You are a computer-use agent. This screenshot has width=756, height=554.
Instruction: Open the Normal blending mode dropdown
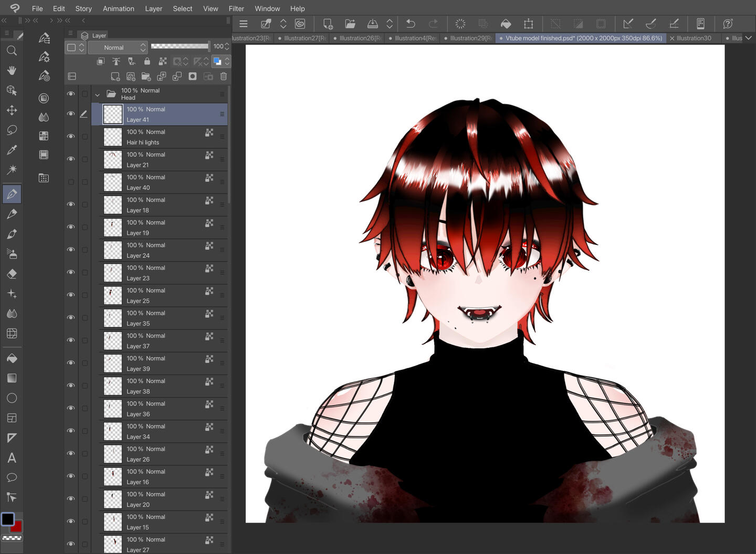(117, 48)
